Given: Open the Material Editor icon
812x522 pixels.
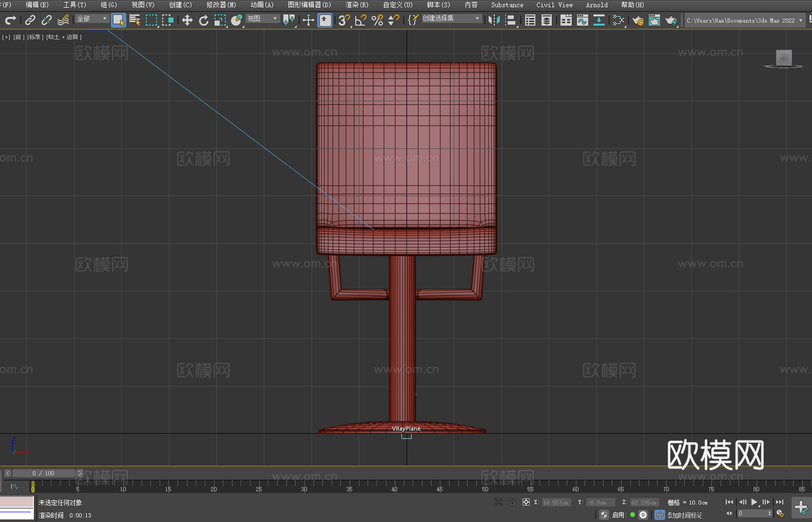Looking at the screenshot, I should pyautogui.click(x=618, y=20).
